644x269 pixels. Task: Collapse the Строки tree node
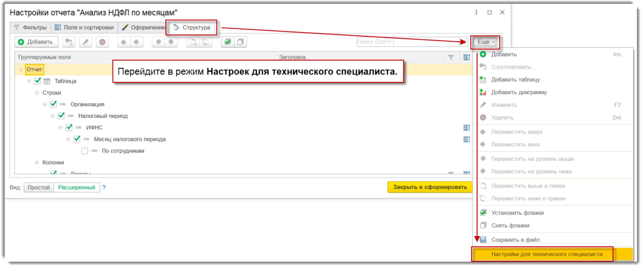(37, 93)
